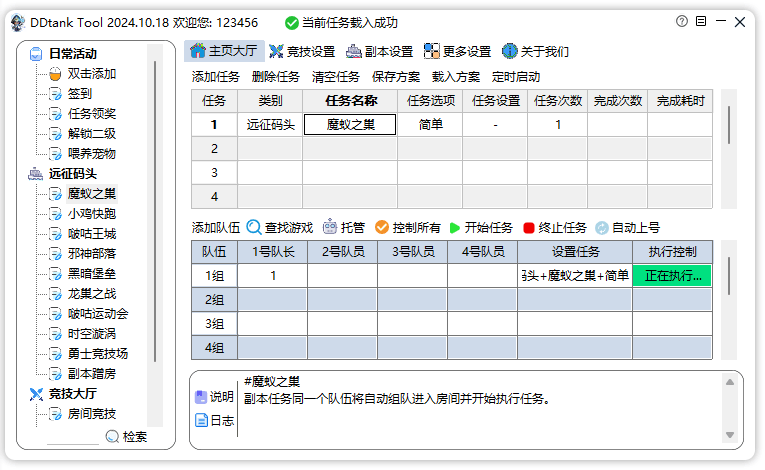Select 解锁二级 in the tree
Viewport: 765px width, 470px height.
pos(92,134)
